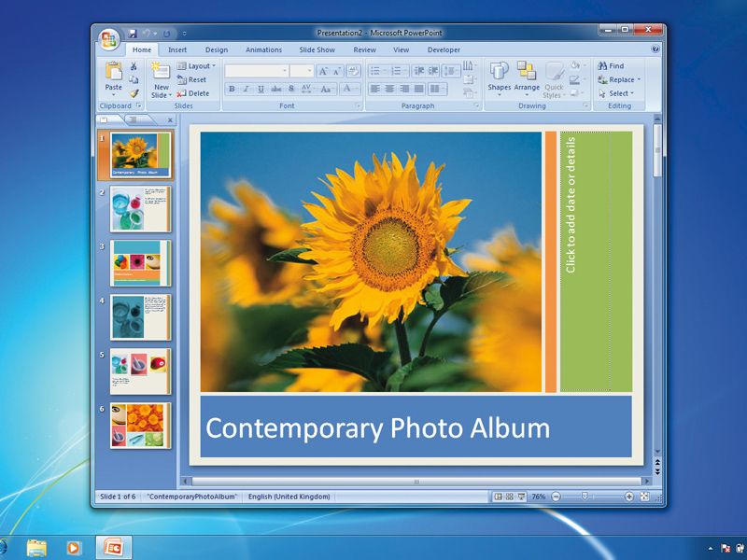Start the Slide Sorter view
Image resolution: width=747 pixels, height=560 pixels.
[510, 496]
